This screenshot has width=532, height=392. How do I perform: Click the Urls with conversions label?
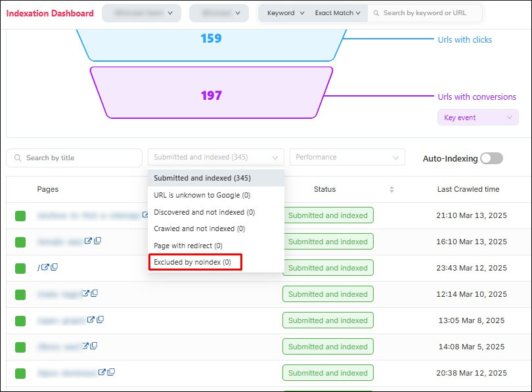coord(477,97)
